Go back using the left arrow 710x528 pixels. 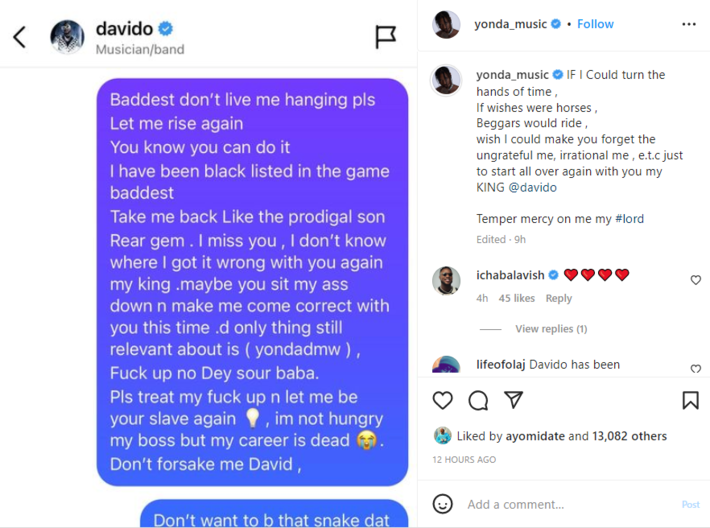[19, 37]
